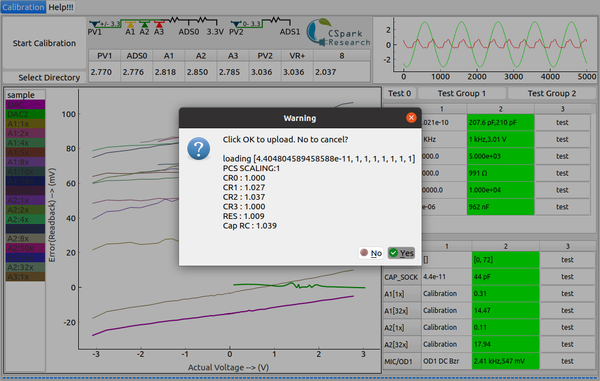
Task: Confirm upload by clicking Yes
Action: tap(401, 253)
